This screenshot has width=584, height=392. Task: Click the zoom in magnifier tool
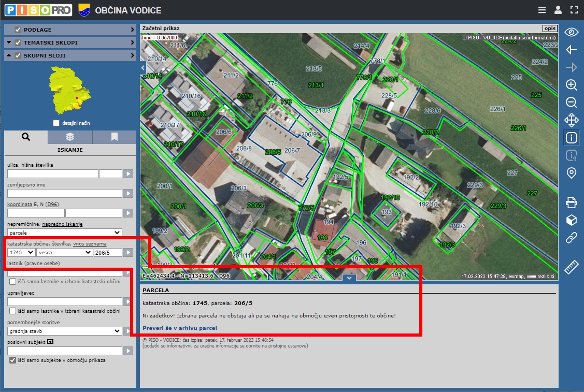click(x=571, y=85)
